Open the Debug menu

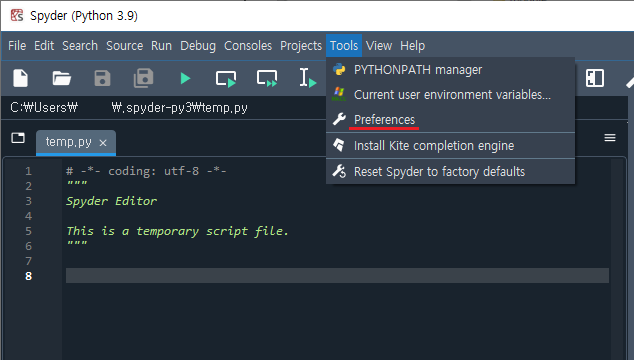198,46
